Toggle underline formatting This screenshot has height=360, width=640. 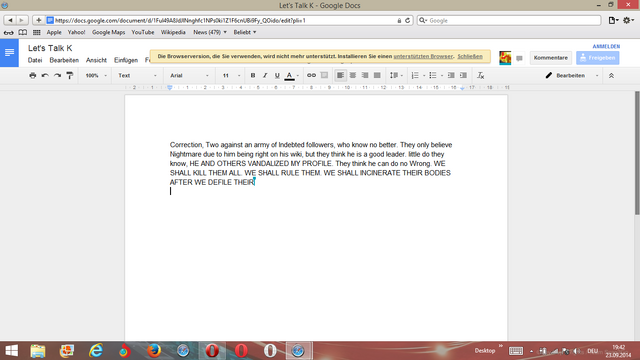click(277, 76)
